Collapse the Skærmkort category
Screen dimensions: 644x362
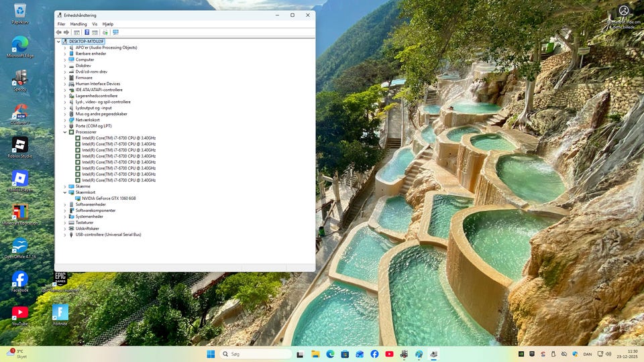pos(65,192)
